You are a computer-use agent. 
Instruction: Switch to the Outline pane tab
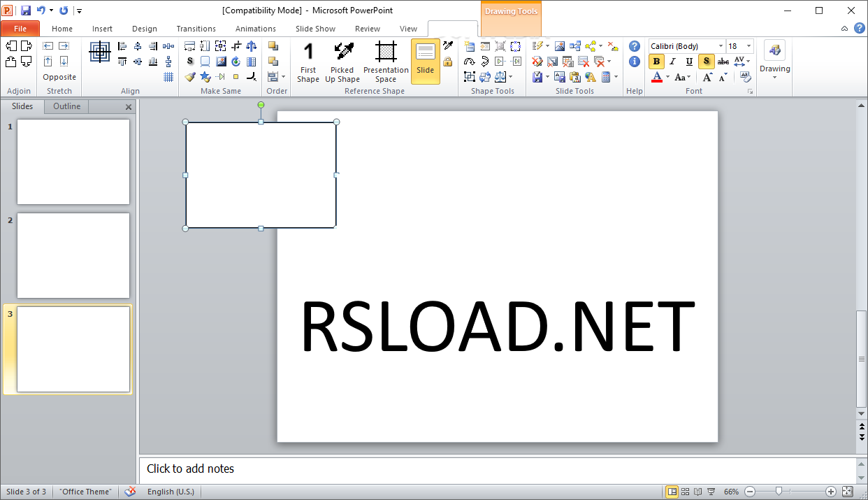[x=67, y=106]
